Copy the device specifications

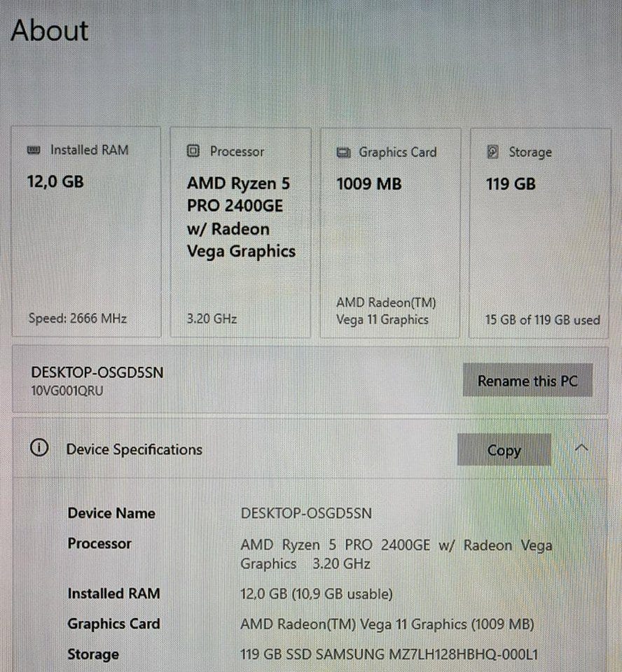504,449
